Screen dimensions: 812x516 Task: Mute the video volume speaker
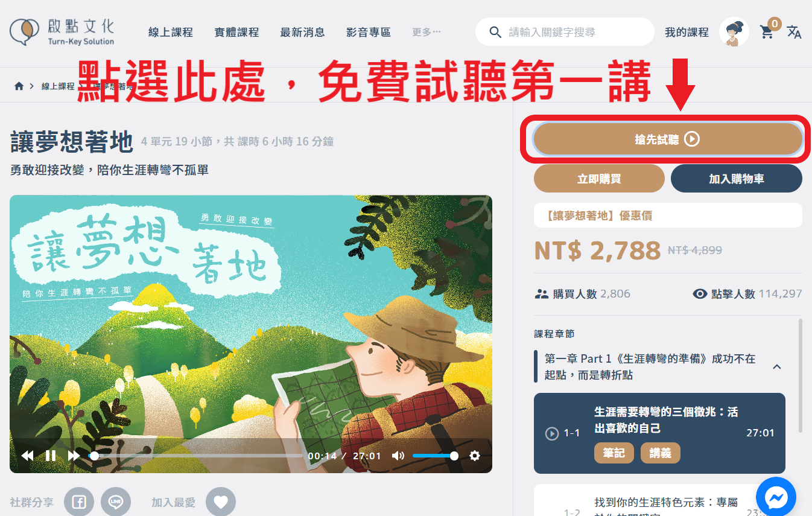point(398,456)
